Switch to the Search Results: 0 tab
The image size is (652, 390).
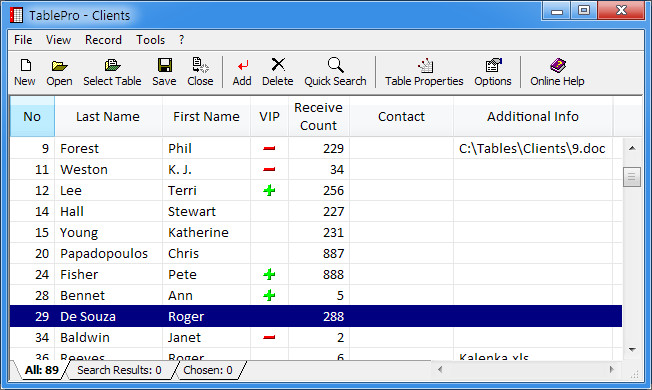coord(119,370)
